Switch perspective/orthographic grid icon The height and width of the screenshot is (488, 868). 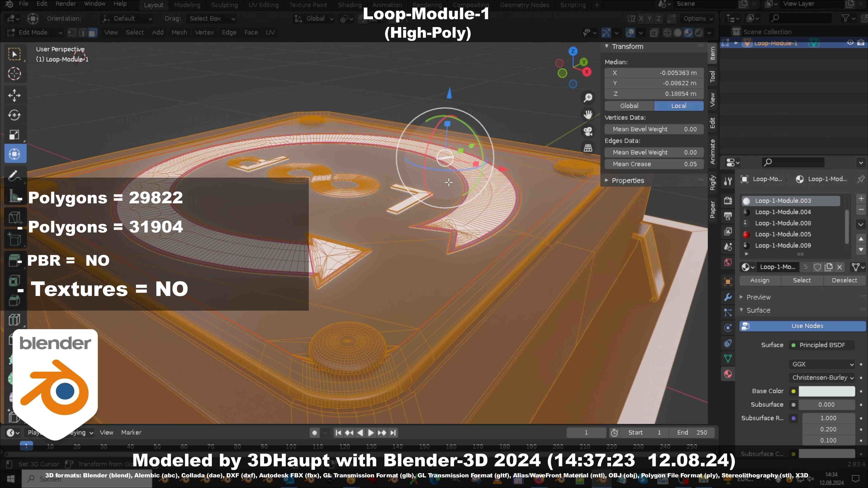[588, 148]
